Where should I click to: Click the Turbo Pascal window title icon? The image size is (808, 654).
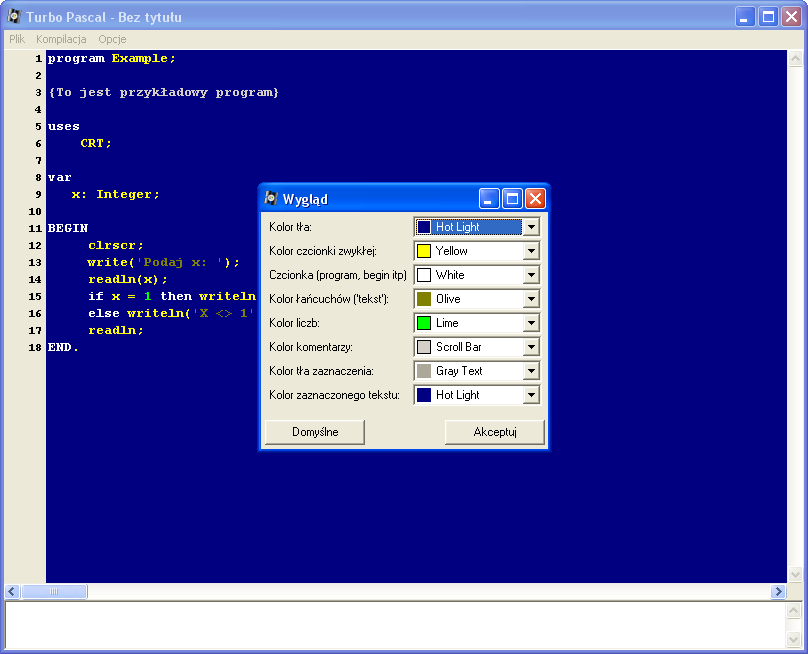[x=14, y=16]
